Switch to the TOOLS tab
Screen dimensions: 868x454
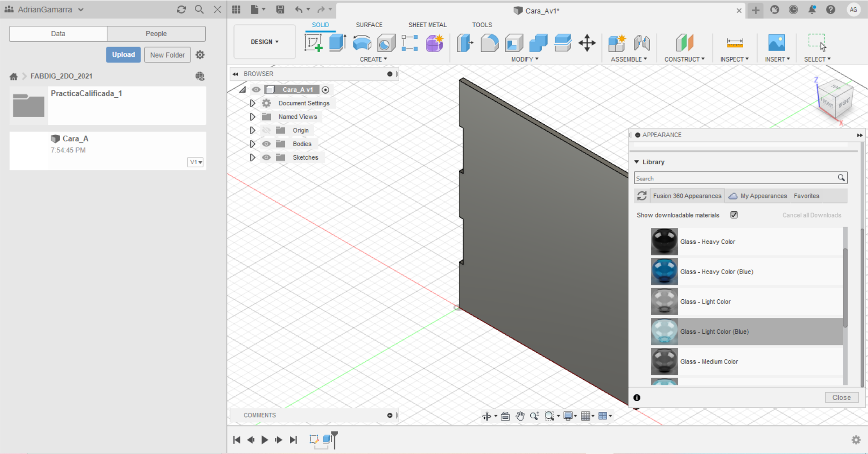coord(482,25)
